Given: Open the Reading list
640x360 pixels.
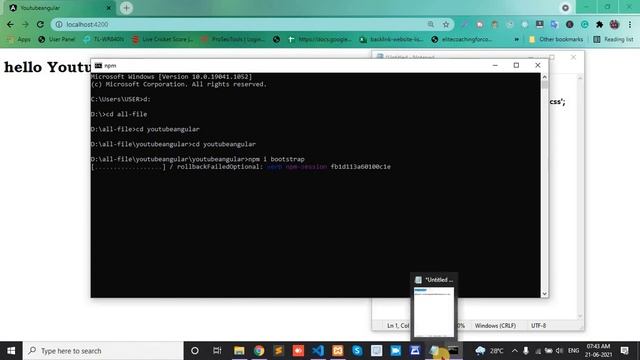Looking at the screenshot, I should (613, 39).
